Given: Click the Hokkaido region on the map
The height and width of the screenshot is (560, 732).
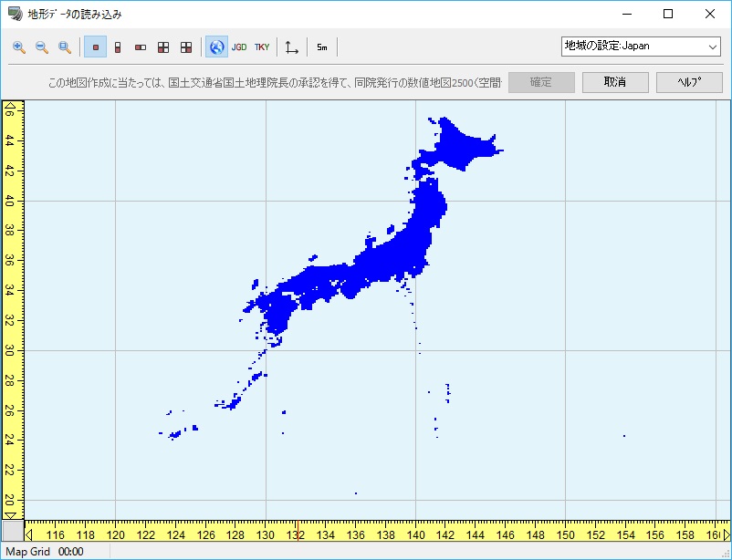Looking at the screenshot, I should coord(456,146).
